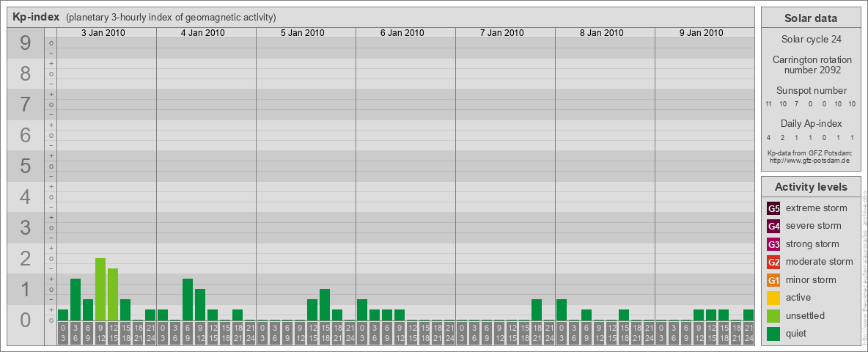The height and width of the screenshot is (352, 868).
Task: Select the 6 Jan 2010 day header
Action: pos(402,33)
